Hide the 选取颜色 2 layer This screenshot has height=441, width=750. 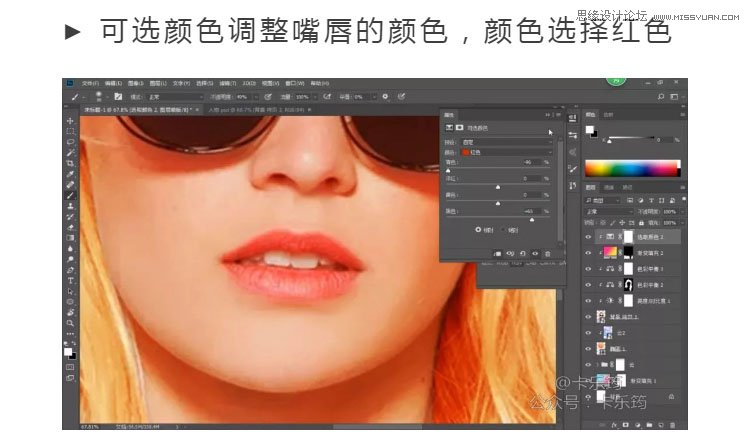588,237
